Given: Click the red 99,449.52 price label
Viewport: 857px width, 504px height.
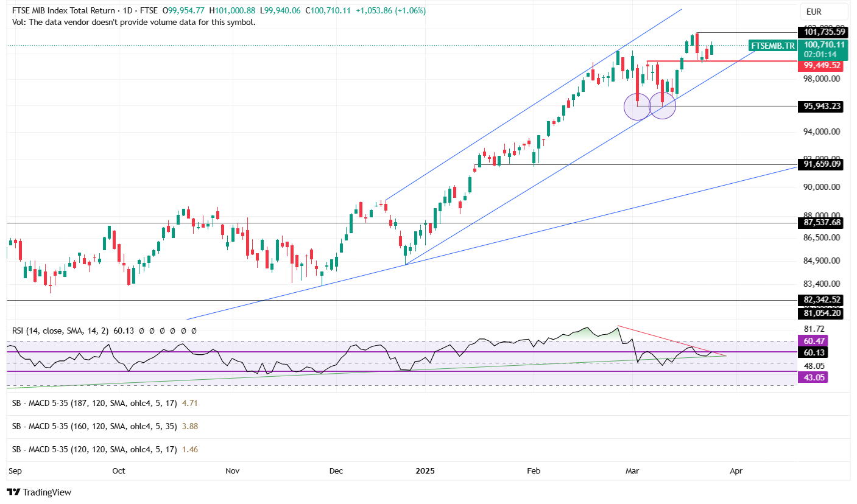Looking at the screenshot, I should [822, 65].
